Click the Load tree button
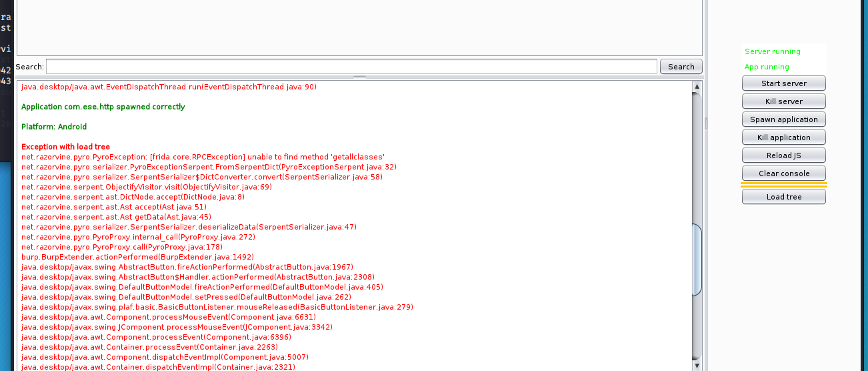This screenshot has height=371, width=868. click(784, 197)
